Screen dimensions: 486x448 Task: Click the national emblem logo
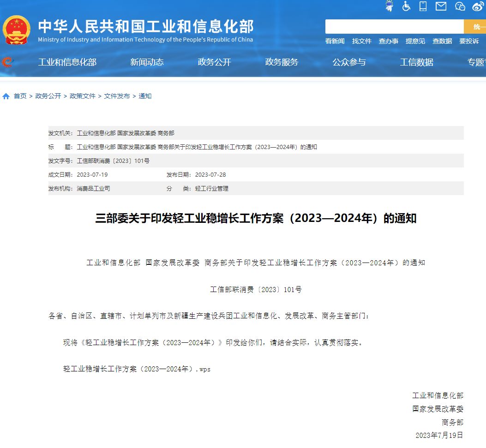17,30
